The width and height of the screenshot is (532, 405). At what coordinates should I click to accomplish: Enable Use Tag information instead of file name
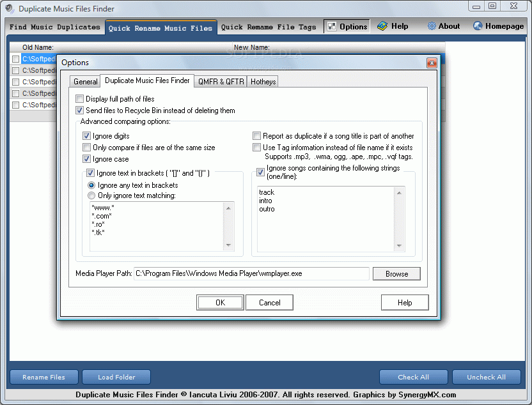[257, 148]
